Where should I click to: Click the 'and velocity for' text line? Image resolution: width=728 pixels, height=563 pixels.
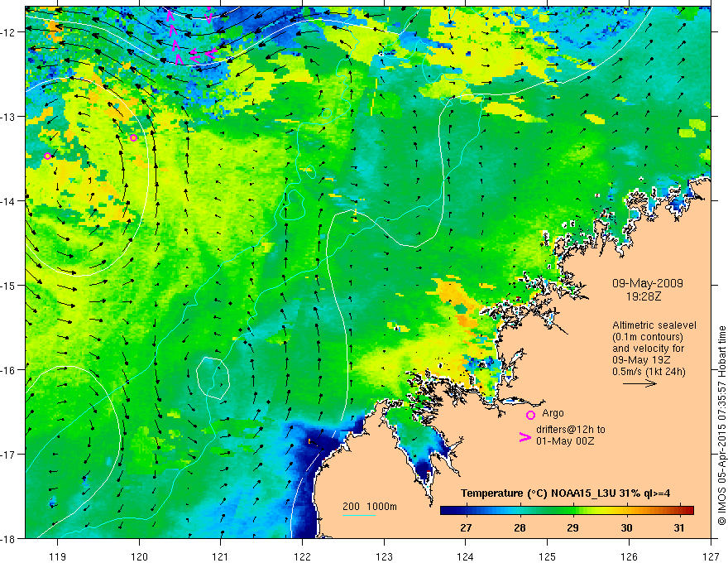tap(648, 349)
